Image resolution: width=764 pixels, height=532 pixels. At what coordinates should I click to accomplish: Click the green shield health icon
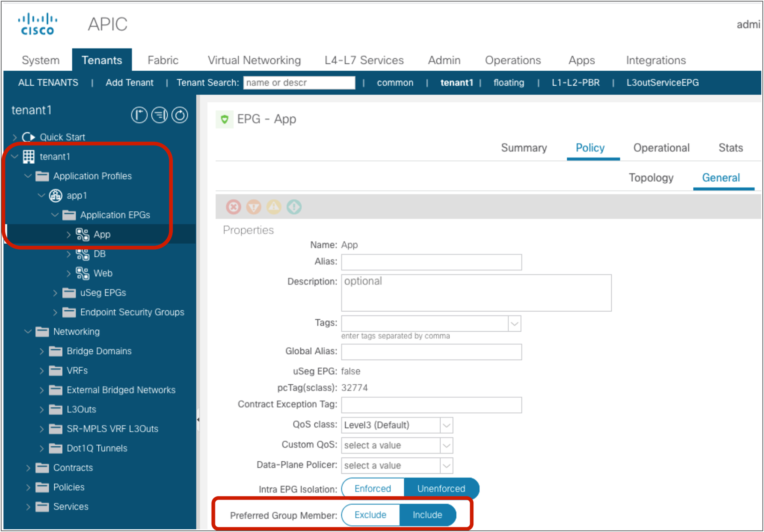[225, 119]
